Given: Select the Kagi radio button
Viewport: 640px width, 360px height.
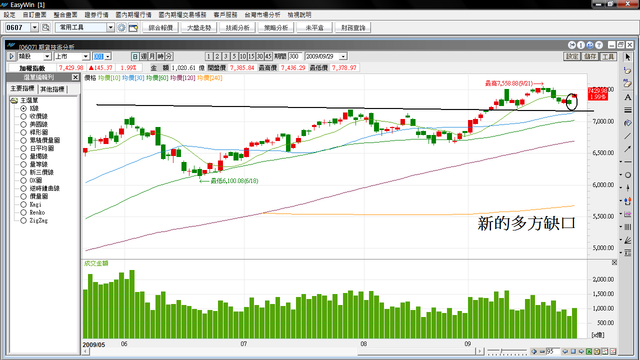Looking at the screenshot, I should [x=24, y=204].
